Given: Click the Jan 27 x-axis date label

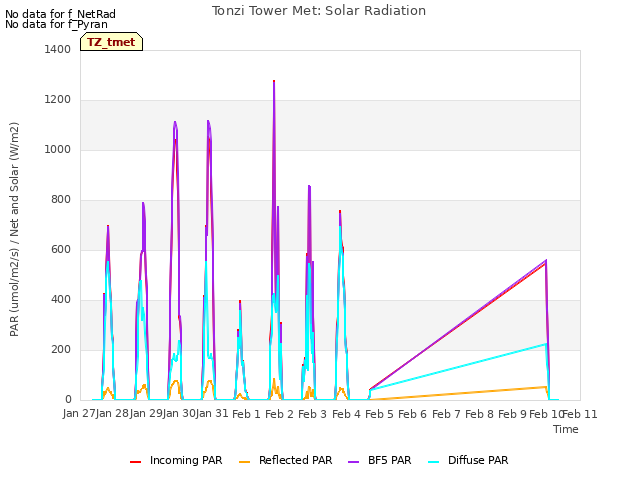Looking at the screenshot, I should coord(79,414).
